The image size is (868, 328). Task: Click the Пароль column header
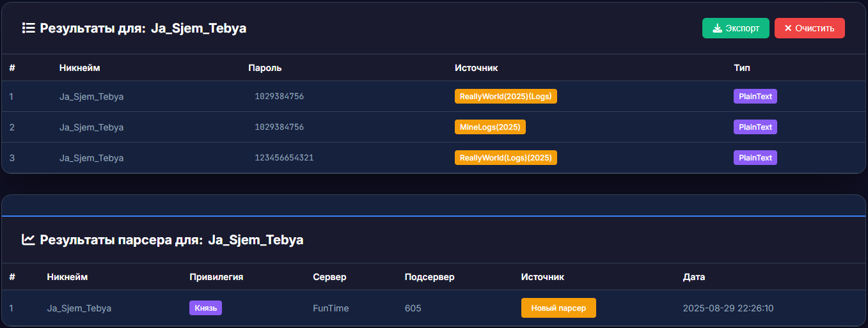(265, 68)
